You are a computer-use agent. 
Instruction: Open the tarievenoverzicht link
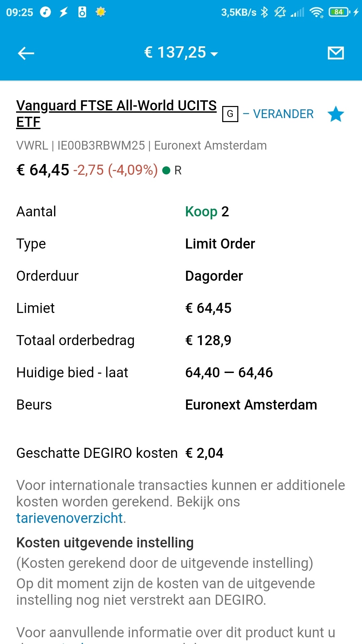coord(69,518)
